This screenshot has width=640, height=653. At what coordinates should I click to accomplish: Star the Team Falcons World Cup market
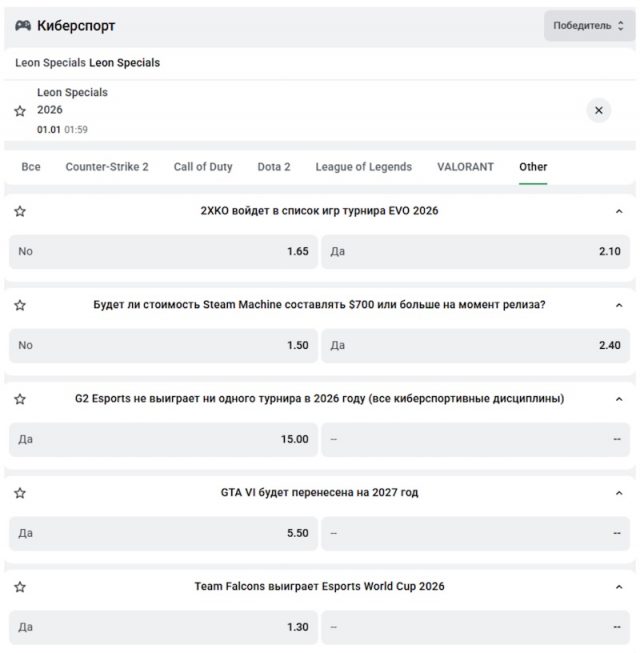[20, 587]
